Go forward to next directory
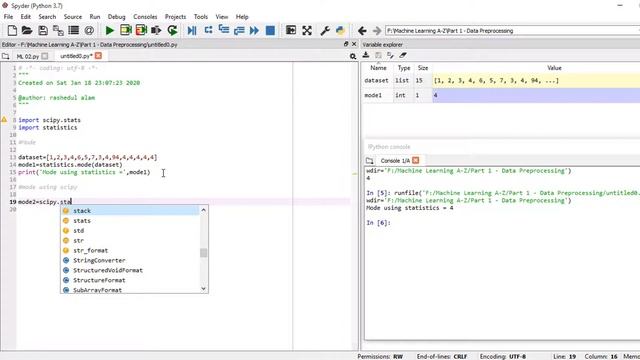640x360 pixels. [377, 31]
